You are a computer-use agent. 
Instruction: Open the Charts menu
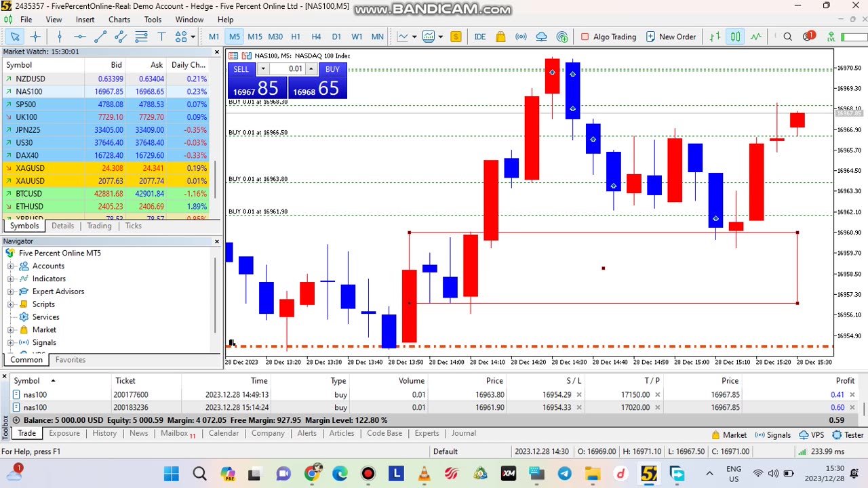(119, 20)
